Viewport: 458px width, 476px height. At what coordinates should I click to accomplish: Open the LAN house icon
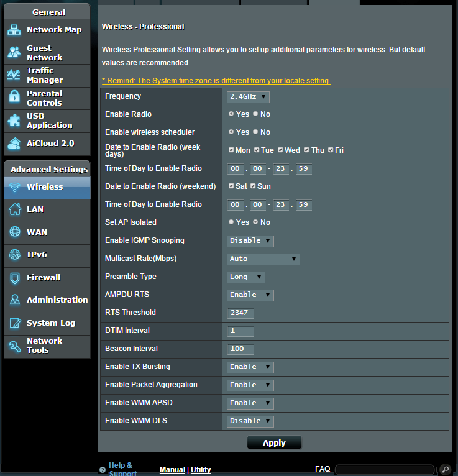pos(15,209)
